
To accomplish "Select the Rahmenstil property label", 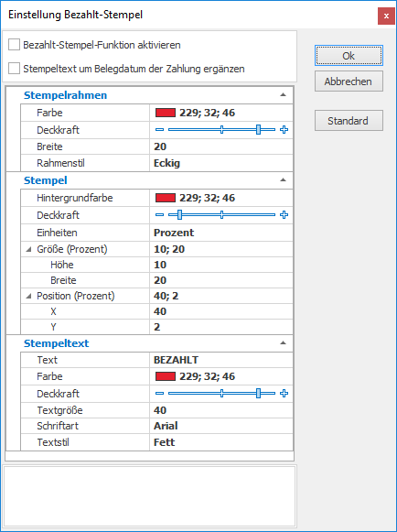I will [60, 163].
